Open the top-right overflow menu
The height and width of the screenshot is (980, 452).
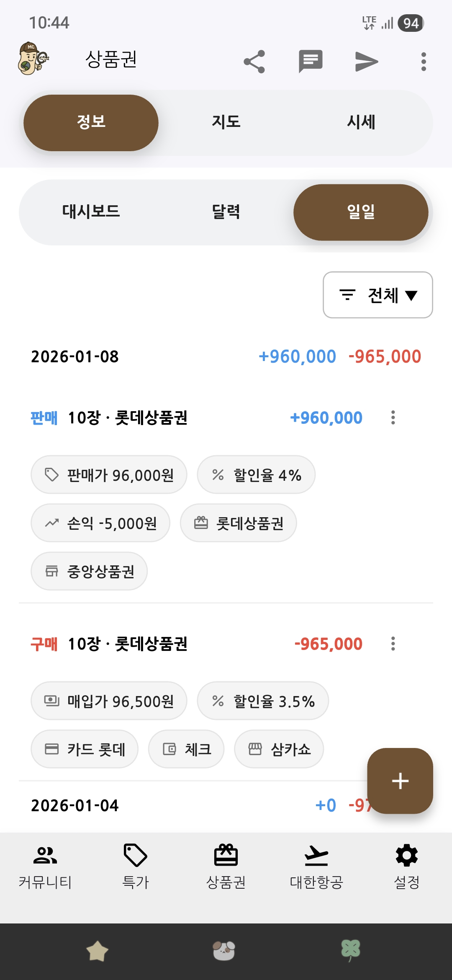(x=424, y=62)
